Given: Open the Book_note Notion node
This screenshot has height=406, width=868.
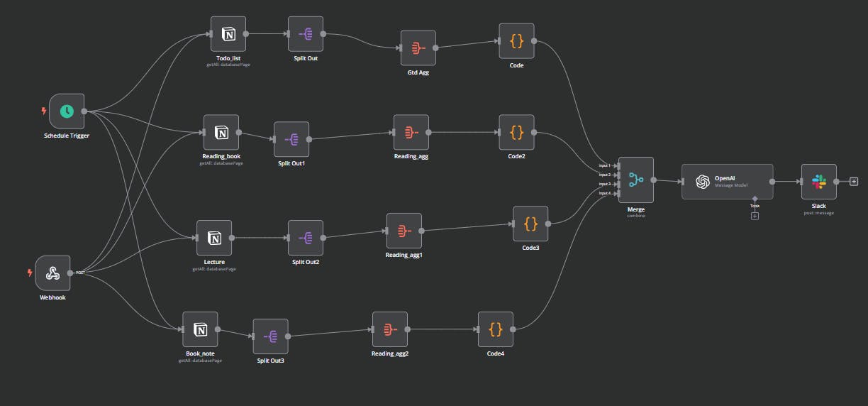Looking at the screenshot, I should click(200, 329).
